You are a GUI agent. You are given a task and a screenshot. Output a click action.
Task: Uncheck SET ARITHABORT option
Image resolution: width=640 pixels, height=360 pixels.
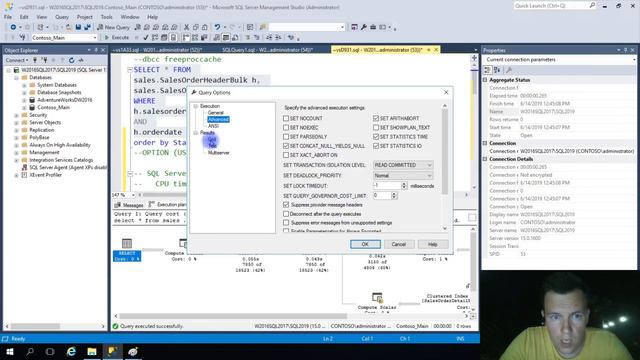pos(376,118)
